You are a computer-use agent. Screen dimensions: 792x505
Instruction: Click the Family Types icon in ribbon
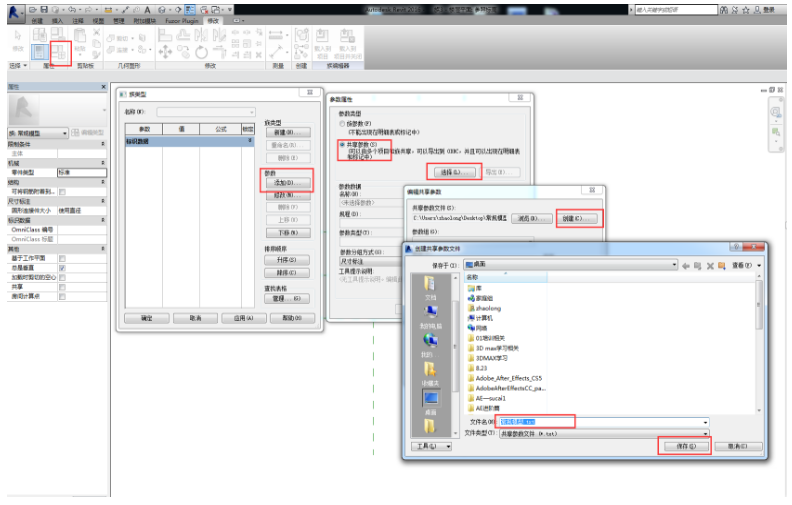coord(60,52)
